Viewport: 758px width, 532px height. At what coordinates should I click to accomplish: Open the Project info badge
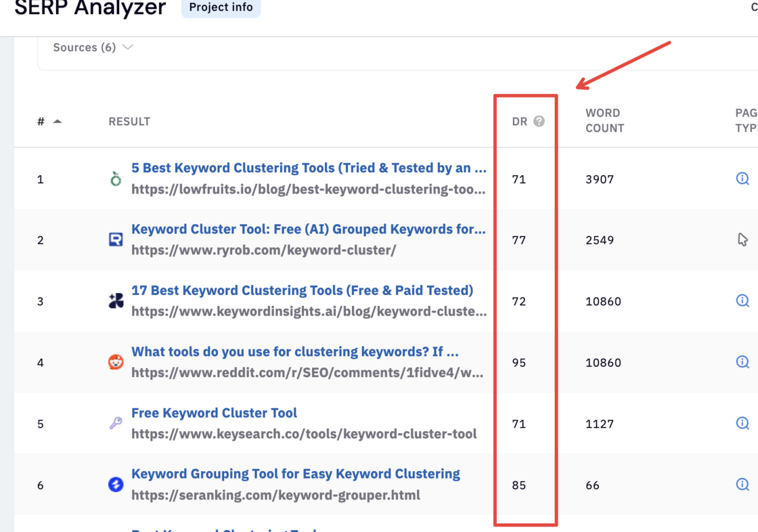tap(221, 7)
